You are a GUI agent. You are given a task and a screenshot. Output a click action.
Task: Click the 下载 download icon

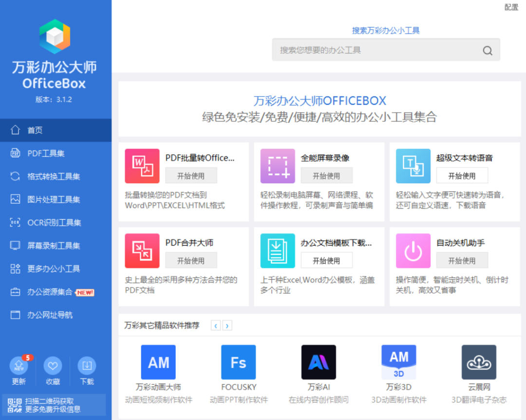point(87,365)
